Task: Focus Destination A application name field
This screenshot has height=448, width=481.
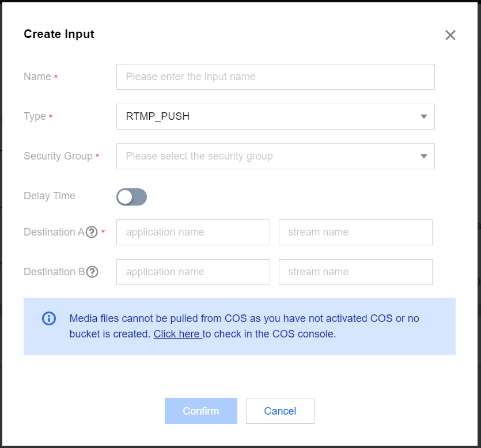Action: 193,232
